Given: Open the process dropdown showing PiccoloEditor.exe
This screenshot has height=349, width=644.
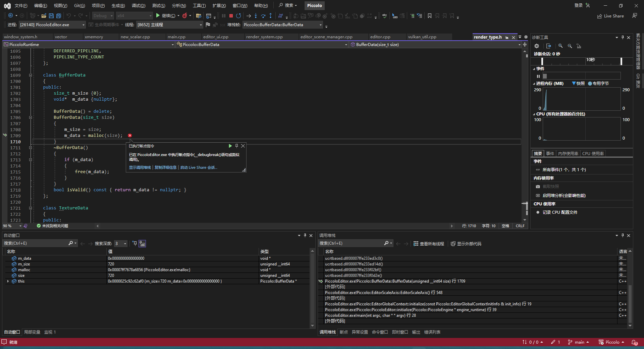Looking at the screenshot, I should pos(52,25).
